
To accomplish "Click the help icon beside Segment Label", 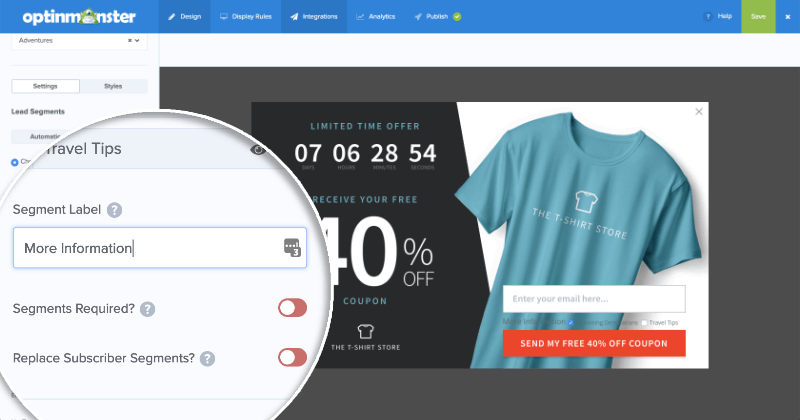I will [x=114, y=210].
